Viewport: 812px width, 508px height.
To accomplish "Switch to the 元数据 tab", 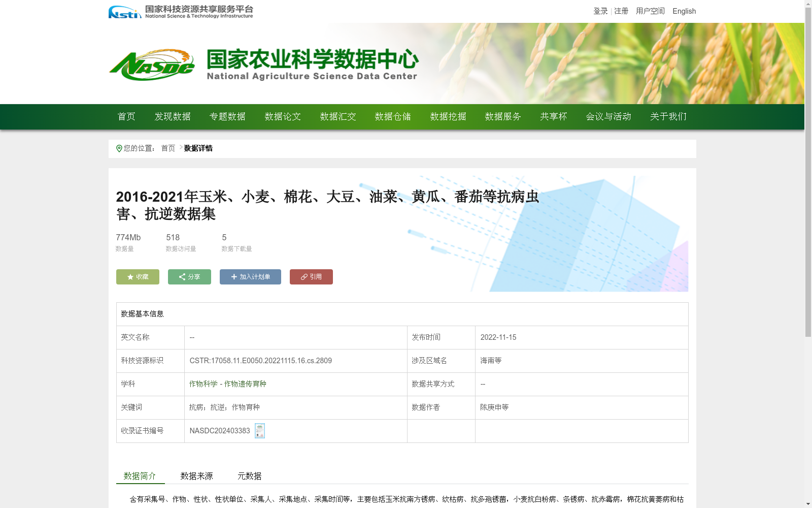I will [x=250, y=476].
